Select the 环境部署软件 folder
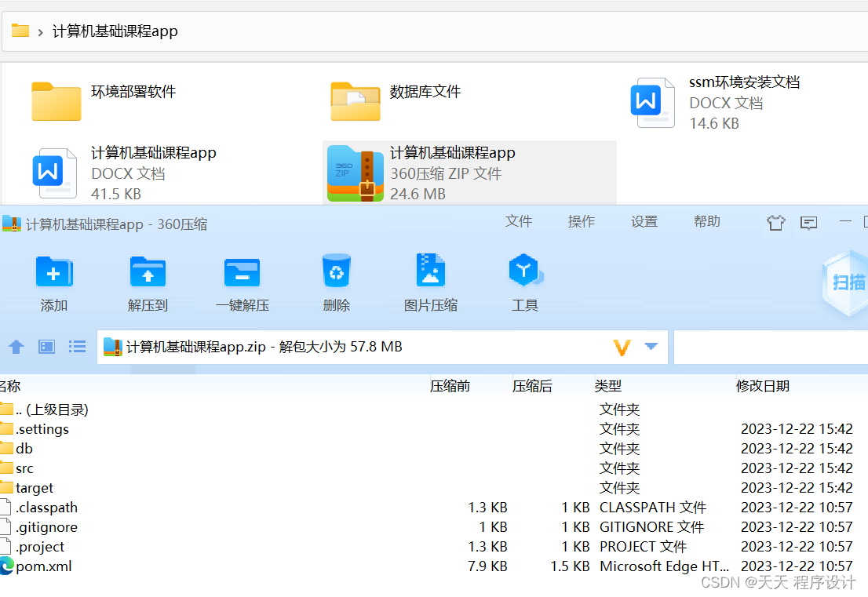 click(x=104, y=100)
